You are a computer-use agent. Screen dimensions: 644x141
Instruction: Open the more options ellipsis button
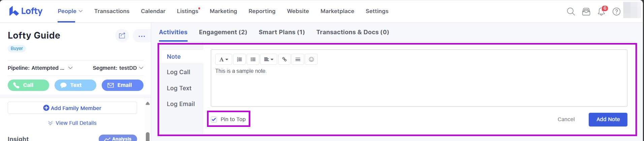(141, 36)
